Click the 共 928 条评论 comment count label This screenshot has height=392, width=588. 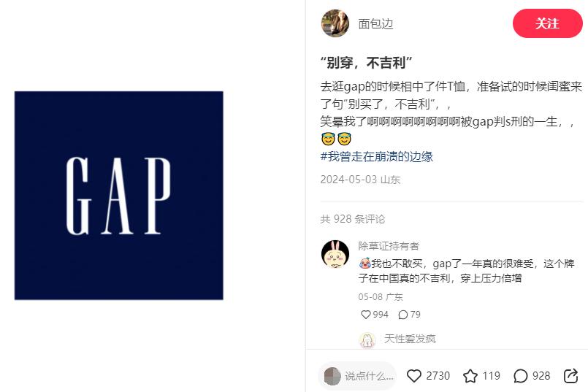click(353, 219)
